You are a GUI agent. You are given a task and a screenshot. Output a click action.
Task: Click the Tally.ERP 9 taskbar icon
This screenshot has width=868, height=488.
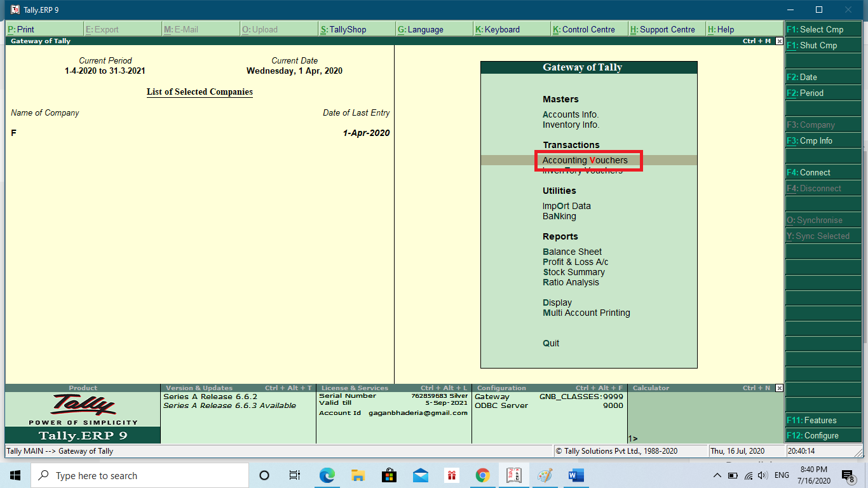tap(513, 475)
